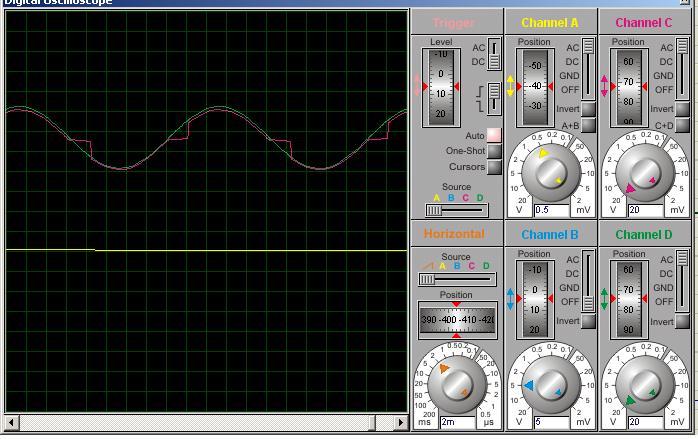Viewport: 698px width, 439px height.
Task: Click Channel D voltage field showing 20
Action: coord(645,422)
